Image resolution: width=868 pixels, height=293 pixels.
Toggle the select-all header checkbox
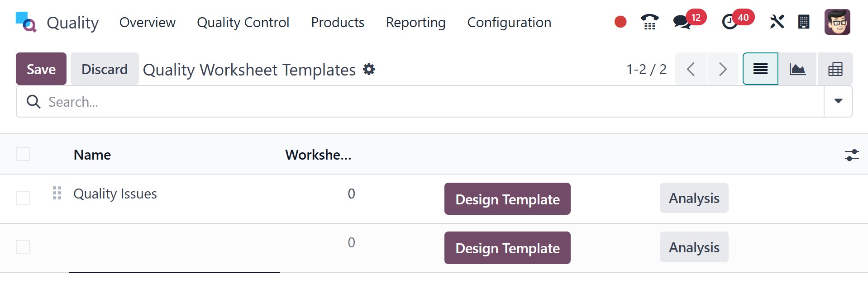(x=23, y=154)
